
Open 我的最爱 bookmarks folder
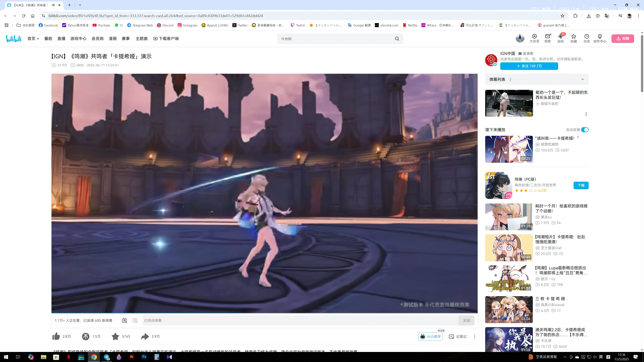[26, 25]
